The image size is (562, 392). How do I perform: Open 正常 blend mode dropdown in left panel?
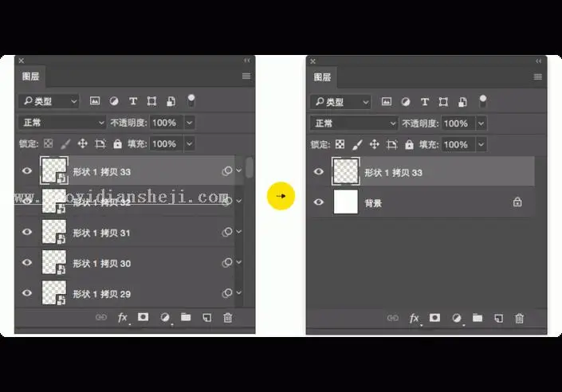[x=62, y=123]
